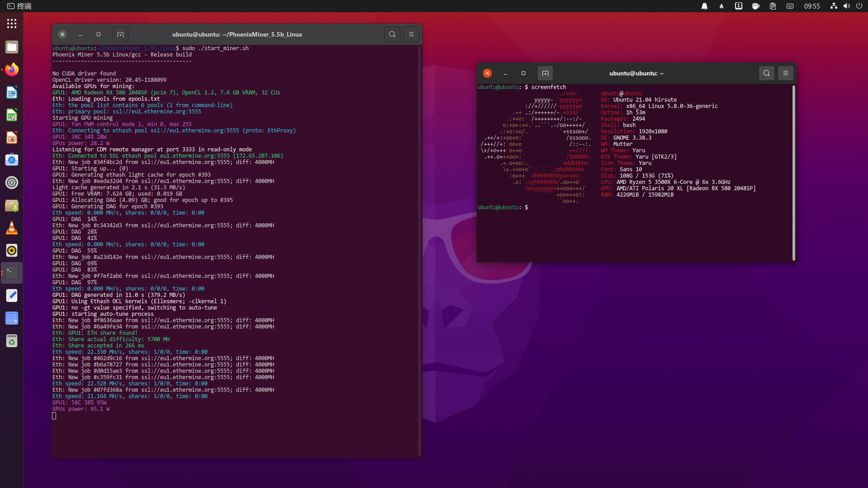
Task: Click 'Eth: Share actual difficulty: 5700 MH' line
Action: point(111,339)
